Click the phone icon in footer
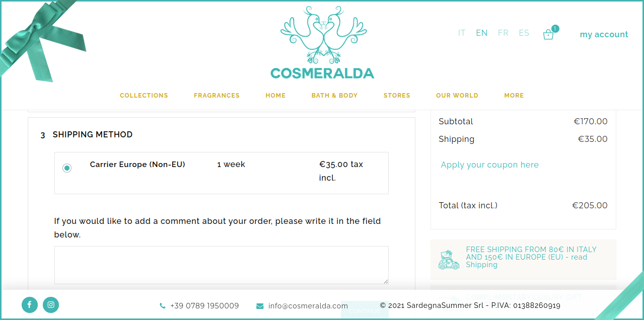 162,306
